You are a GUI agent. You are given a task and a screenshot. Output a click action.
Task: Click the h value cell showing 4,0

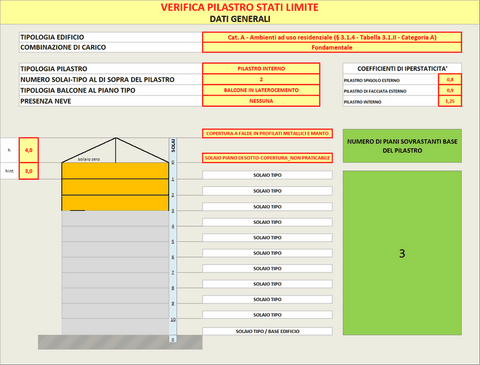coord(29,150)
